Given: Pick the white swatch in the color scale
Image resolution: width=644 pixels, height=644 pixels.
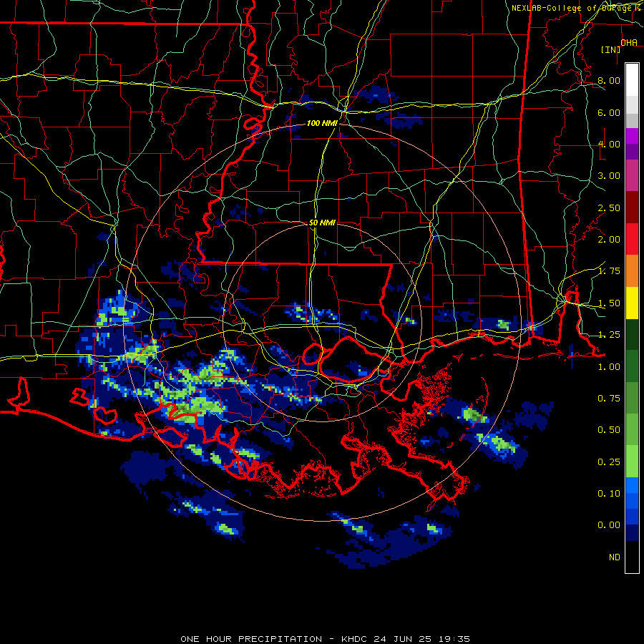Looking at the screenshot, I should coord(632,79).
